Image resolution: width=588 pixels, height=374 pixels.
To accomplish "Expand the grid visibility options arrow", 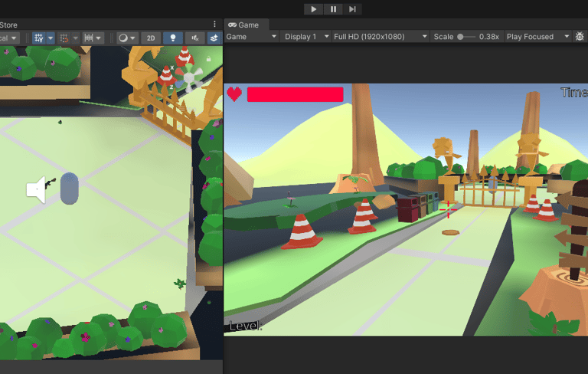I will coord(51,38).
